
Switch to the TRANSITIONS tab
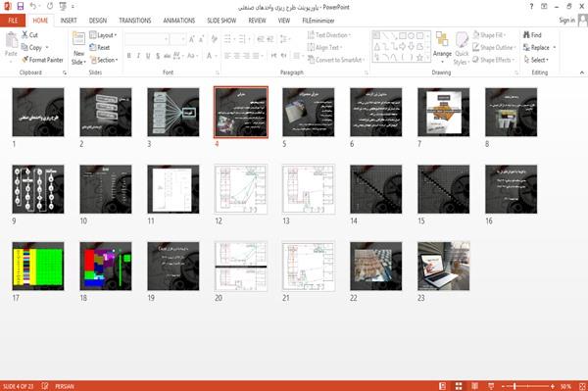135,21
